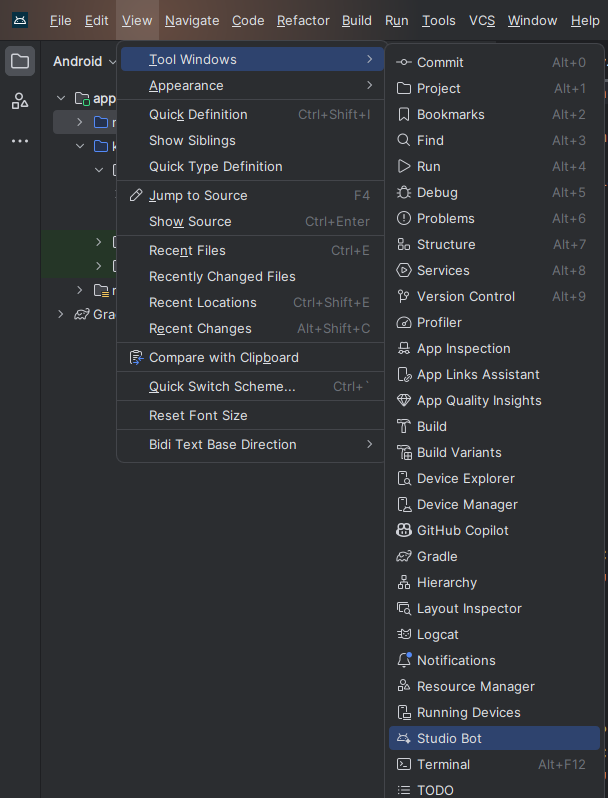The width and height of the screenshot is (608, 798).
Task: Click the Resource Manager sidebar icon
Action: [x=20, y=101]
